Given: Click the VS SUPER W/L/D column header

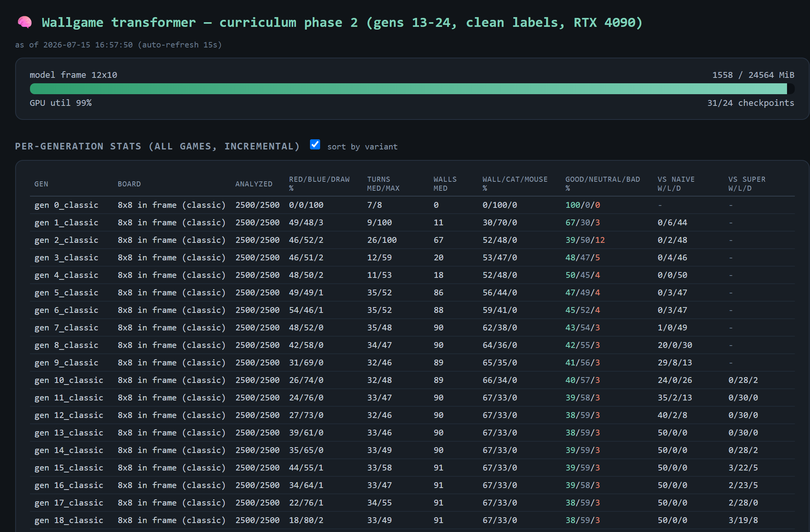Looking at the screenshot, I should coord(747,184).
